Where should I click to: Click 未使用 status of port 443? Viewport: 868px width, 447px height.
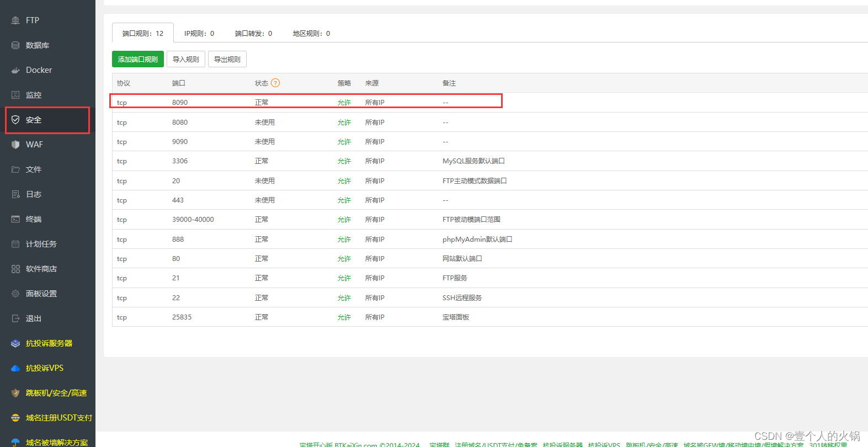[265, 200]
